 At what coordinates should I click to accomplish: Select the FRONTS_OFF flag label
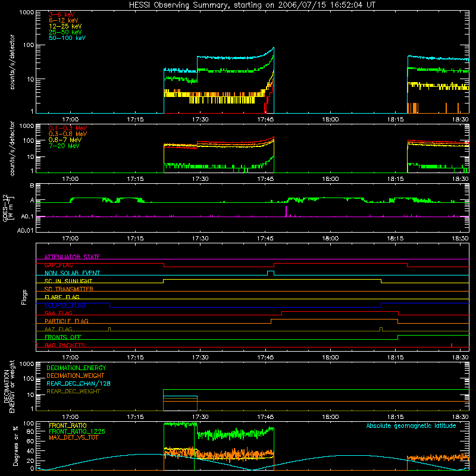tap(63, 337)
